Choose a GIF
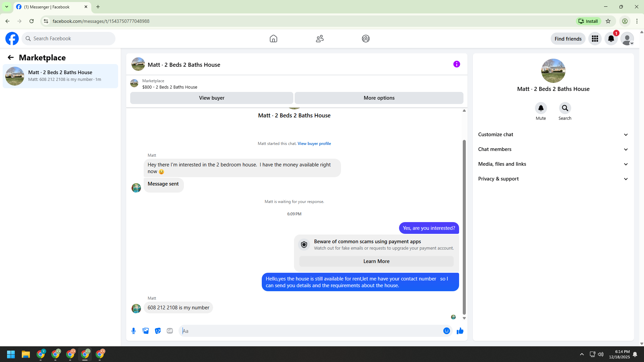The width and height of the screenshot is (644, 362). pos(170,331)
